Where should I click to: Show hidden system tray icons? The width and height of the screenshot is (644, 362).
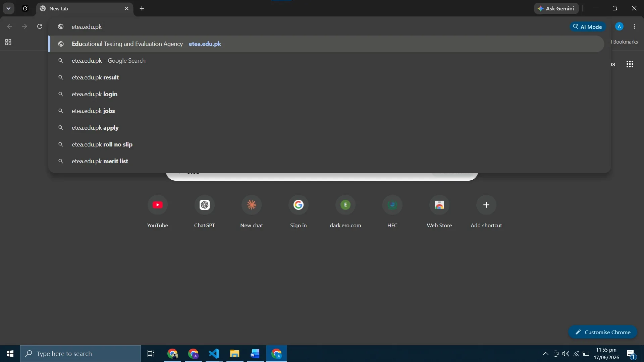tap(546, 354)
